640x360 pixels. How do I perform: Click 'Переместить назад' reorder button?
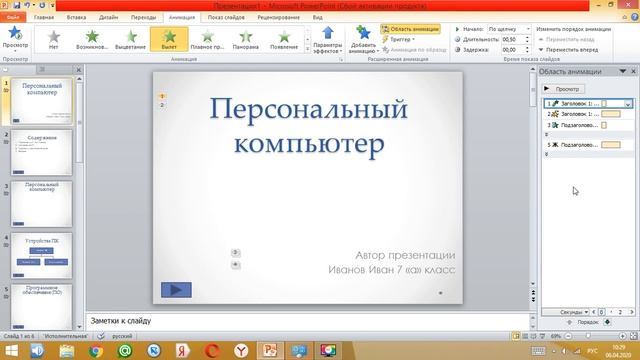[566, 39]
